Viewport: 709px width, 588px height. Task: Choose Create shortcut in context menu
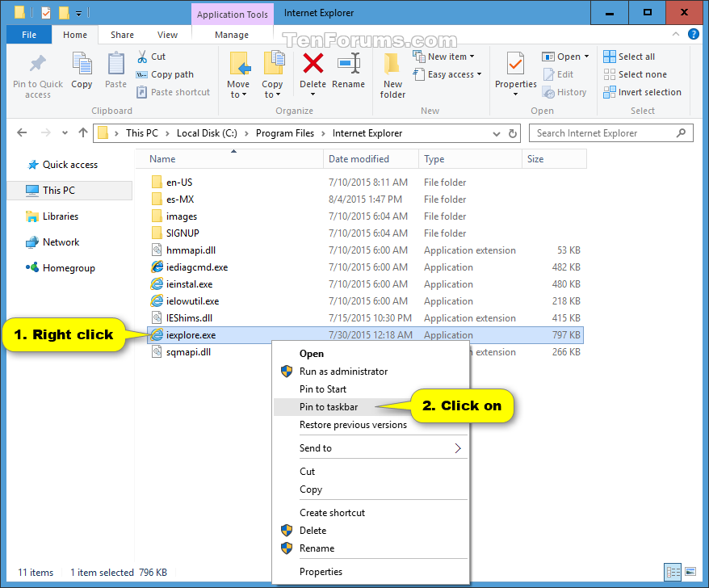click(x=371, y=512)
